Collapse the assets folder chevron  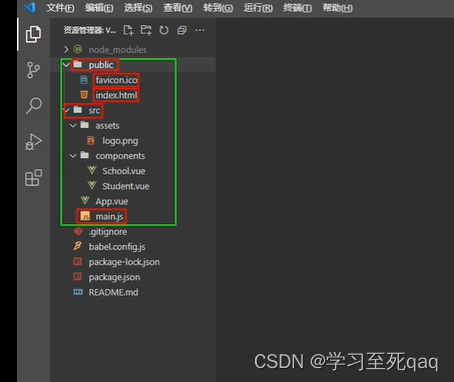(x=73, y=125)
